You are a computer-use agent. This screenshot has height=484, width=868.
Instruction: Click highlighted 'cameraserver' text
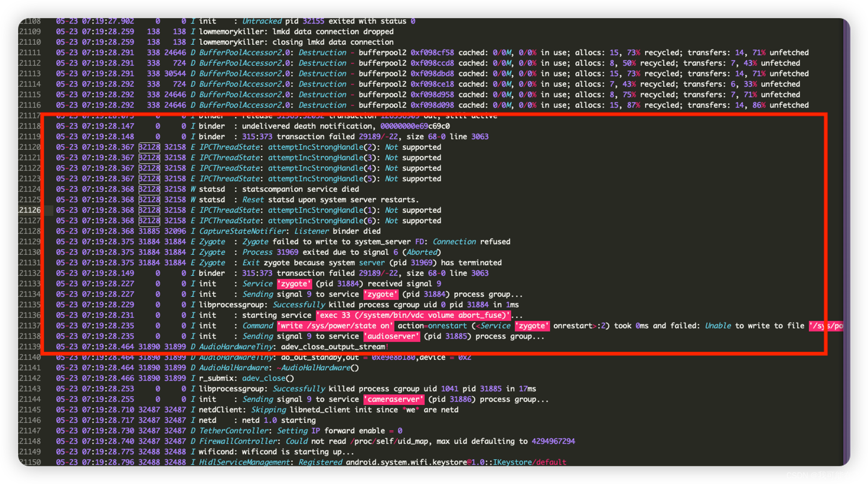coord(394,399)
